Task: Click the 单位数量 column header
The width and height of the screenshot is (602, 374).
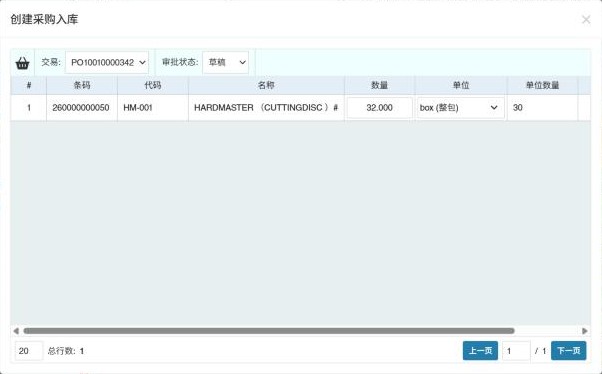Action: coord(542,85)
